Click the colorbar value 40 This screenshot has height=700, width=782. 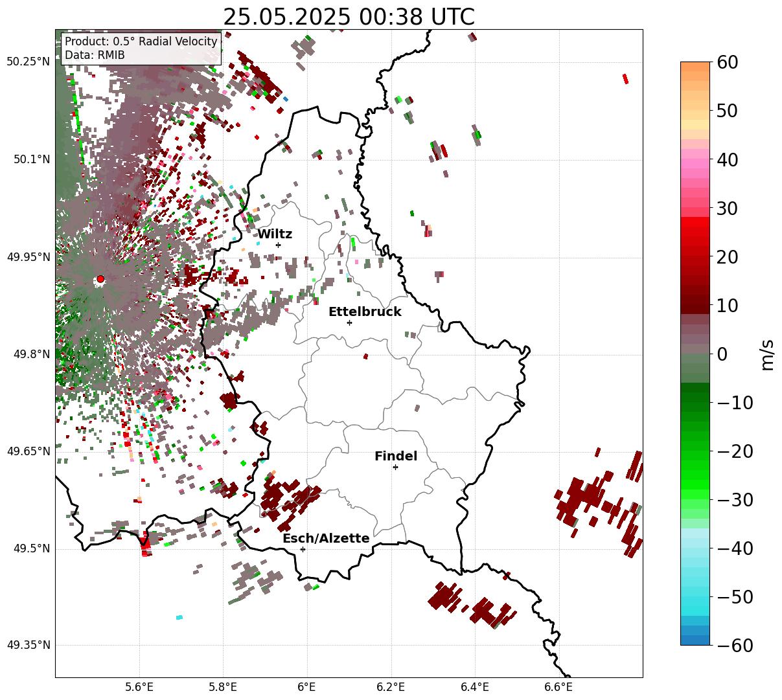[x=726, y=159]
